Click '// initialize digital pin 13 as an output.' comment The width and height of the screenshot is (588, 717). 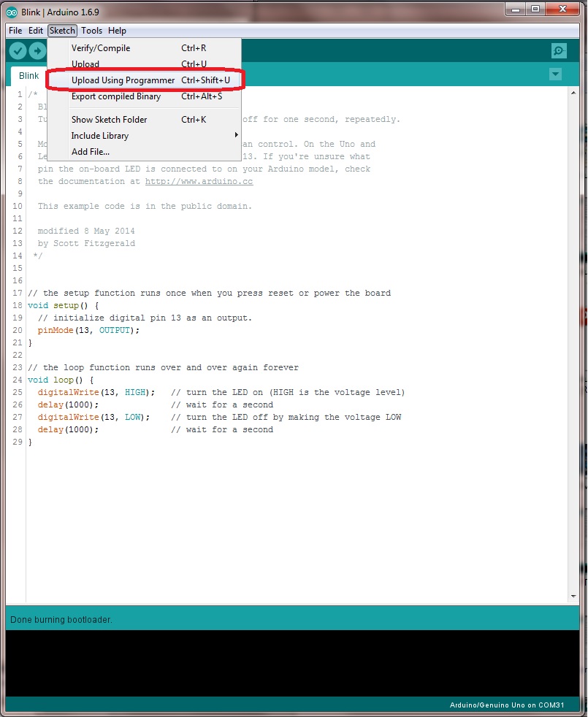145,318
